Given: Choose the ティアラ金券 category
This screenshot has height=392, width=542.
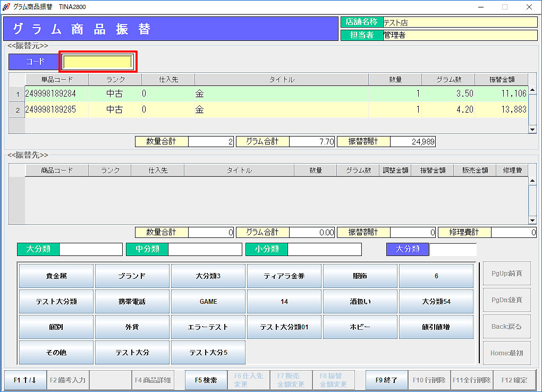Looking at the screenshot, I should click(x=284, y=276).
